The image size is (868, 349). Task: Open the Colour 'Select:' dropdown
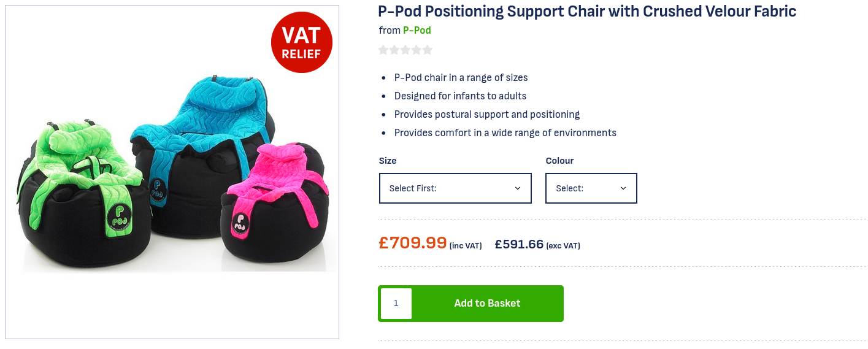coord(591,188)
